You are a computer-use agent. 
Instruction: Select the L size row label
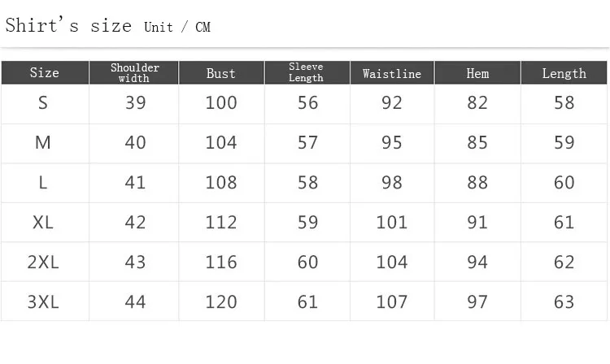(43, 182)
